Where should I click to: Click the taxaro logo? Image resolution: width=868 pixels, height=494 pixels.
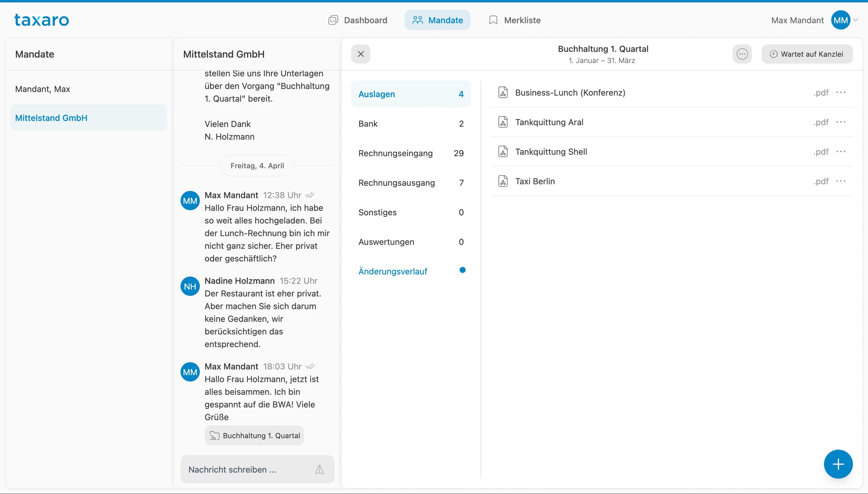[42, 20]
